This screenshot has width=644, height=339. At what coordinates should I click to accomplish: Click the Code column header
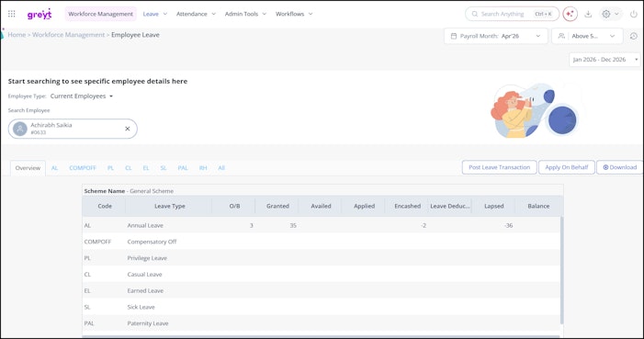pyautogui.click(x=105, y=207)
